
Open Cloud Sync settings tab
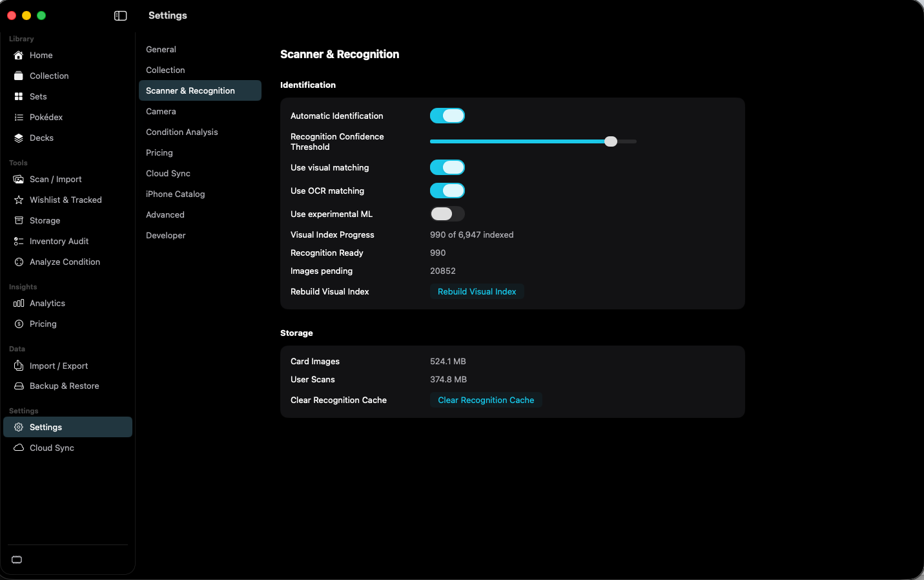200,173
